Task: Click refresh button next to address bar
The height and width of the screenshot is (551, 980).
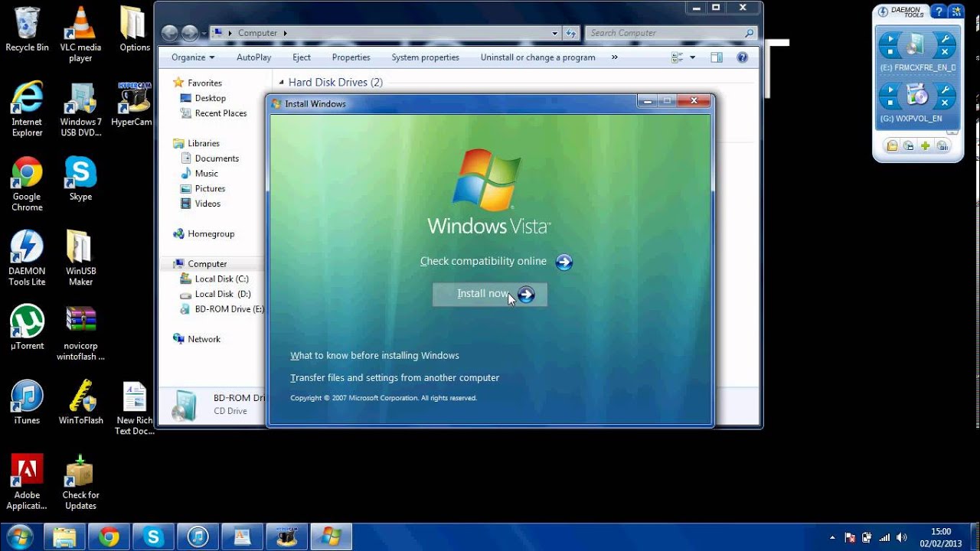Action: [x=571, y=33]
